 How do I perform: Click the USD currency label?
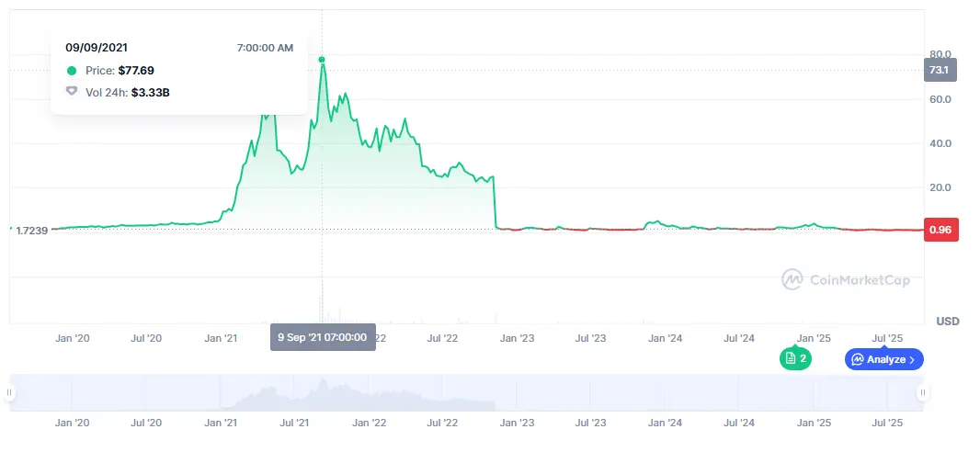coord(948,321)
